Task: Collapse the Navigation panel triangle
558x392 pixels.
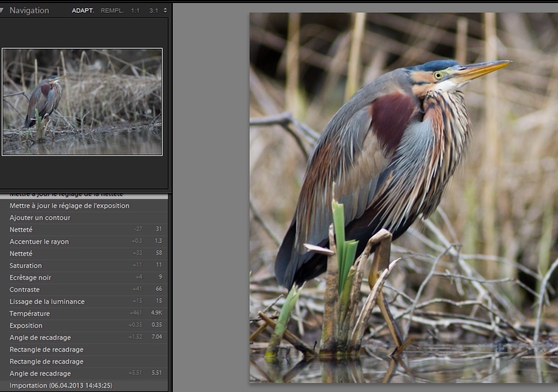Action: pyautogui.click(x=1, y=10)
